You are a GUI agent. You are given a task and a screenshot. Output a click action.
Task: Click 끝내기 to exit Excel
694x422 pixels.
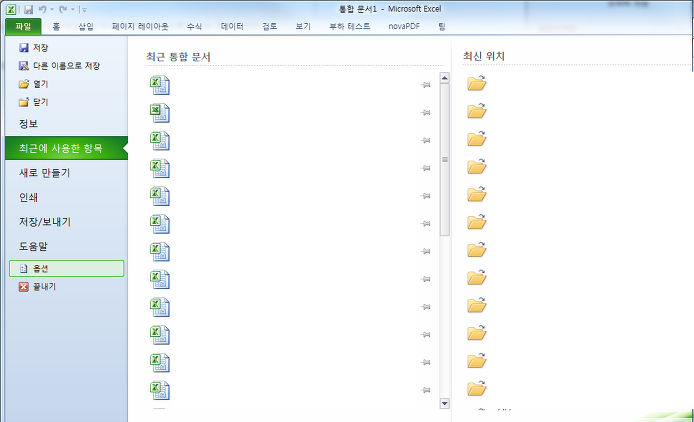pos(38,286)
